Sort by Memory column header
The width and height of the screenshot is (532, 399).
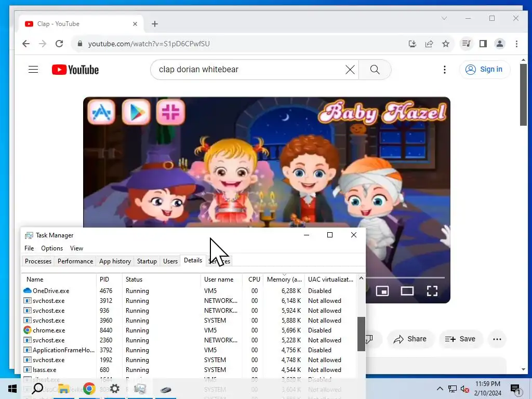pyautogui.click(x=284, y=280)
